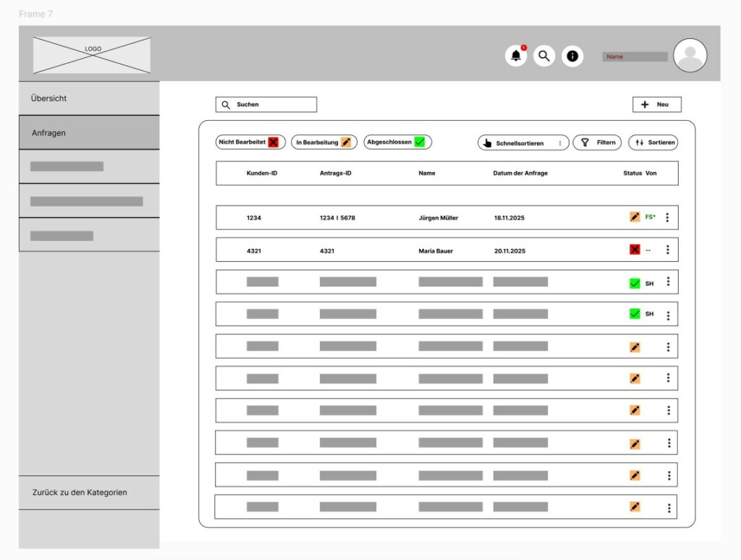Toggle the 'Abgeschlossen' filter chip
The width and height of the screenshot is (741, 560).
tap(397, 143)
